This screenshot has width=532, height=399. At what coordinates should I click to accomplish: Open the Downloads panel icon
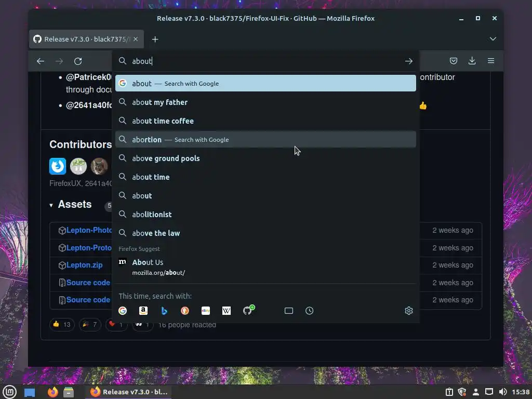pos(472,61)
